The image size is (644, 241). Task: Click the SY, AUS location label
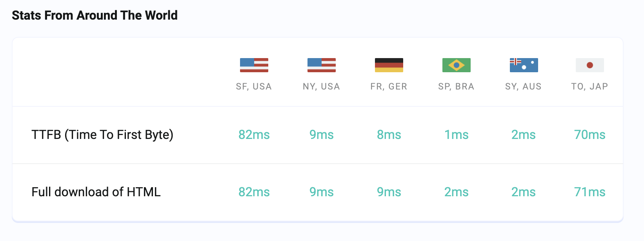pos(524,86)
